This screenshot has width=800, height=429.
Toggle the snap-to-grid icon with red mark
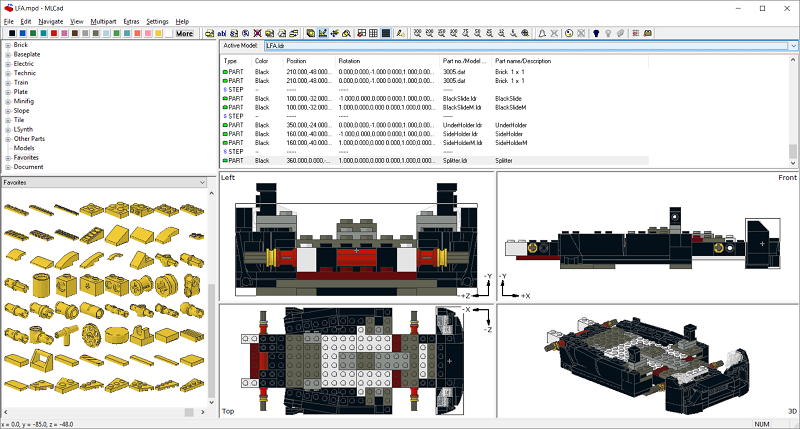click(361, 33)
